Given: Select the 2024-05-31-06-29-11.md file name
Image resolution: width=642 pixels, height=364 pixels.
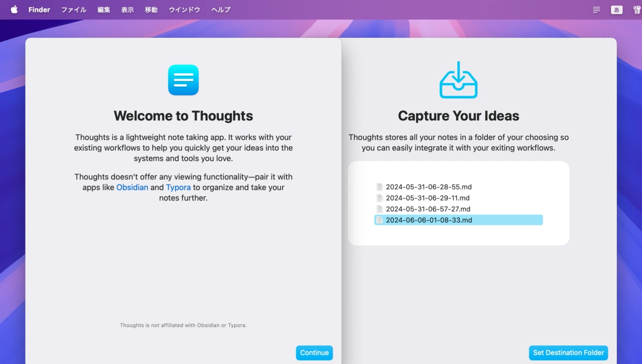Looking at the screenshot, I should tap(427, 198).
